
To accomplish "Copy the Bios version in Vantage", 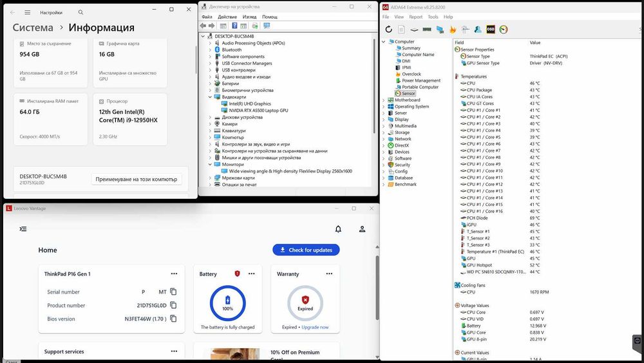I will tap(173, 319).
